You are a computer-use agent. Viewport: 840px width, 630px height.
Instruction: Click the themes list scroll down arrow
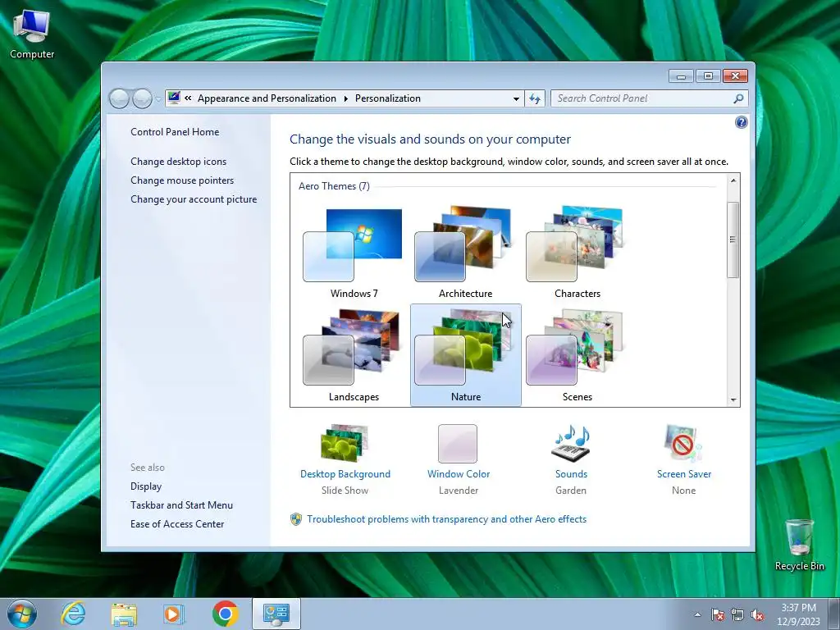733,399
